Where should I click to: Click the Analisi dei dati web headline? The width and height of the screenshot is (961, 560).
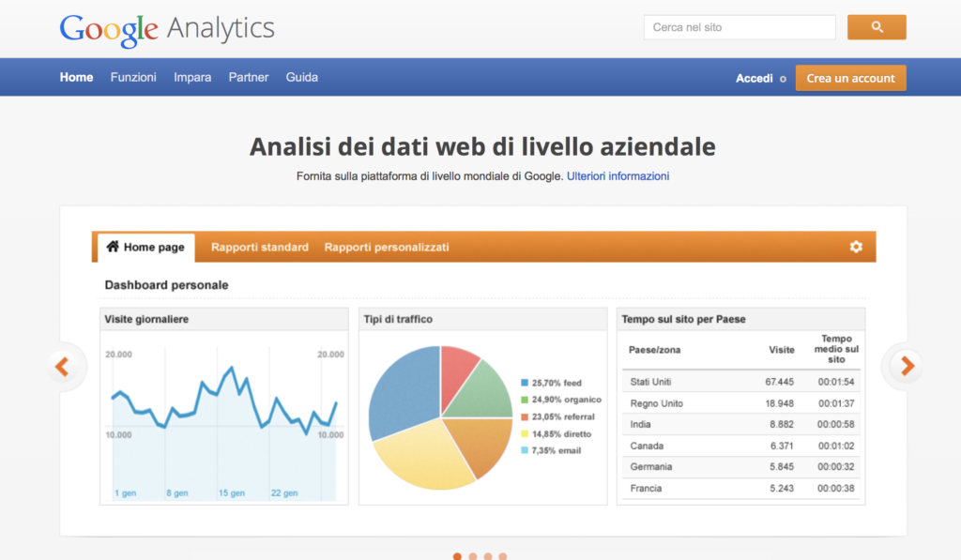pos(482,146)
